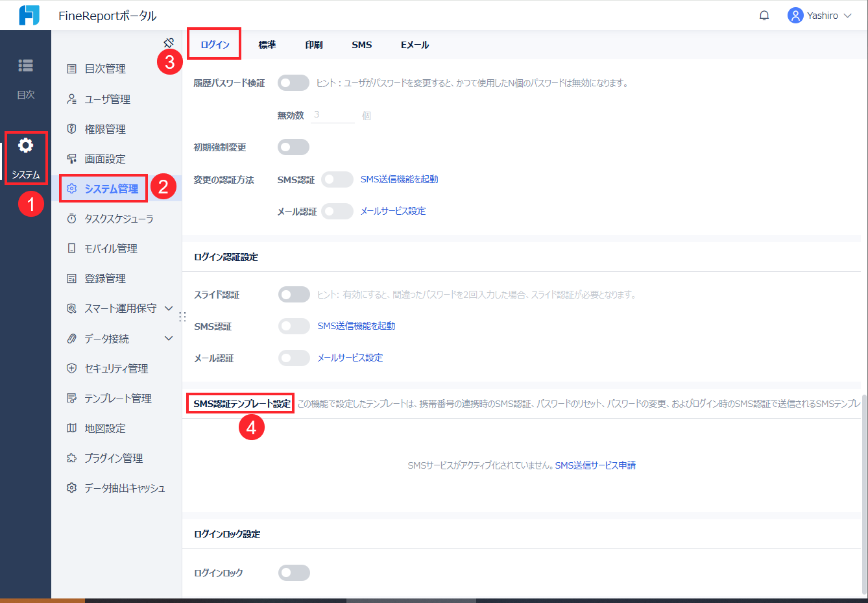Click the 画面設定 paint roller icon
Image resolution: width=868 pixels, height=603 pixels.
[x=72, y=158]
